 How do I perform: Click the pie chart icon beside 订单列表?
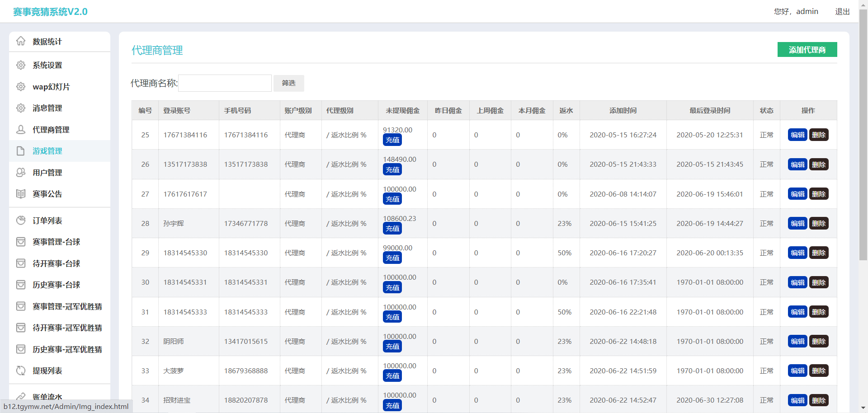pyautogui.click(x=21, y=221)
